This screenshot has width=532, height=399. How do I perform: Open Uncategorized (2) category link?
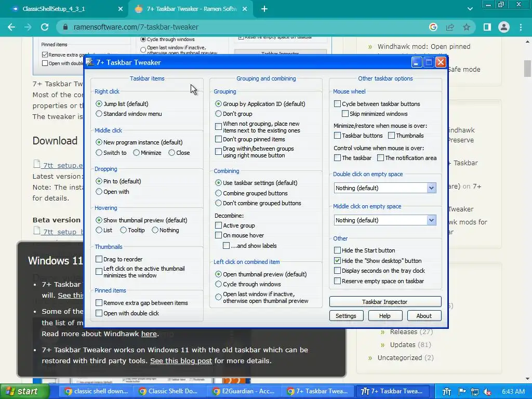click(x=405, y=357)
